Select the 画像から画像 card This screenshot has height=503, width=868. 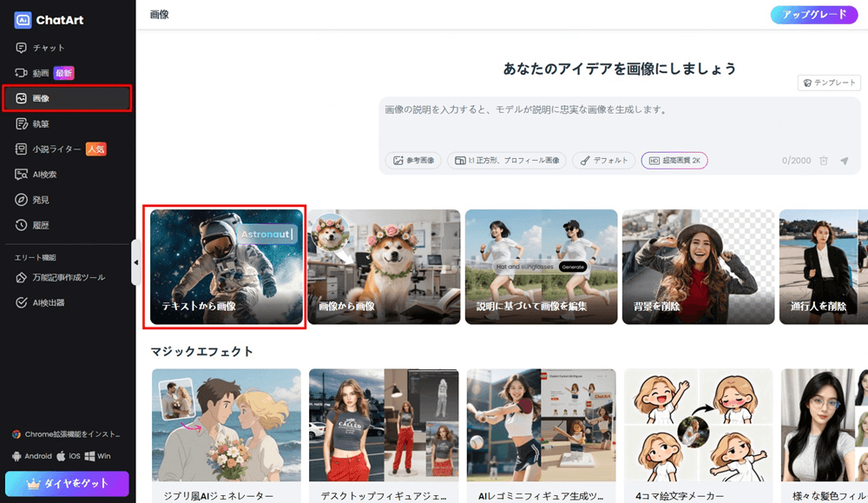point(384,267)
